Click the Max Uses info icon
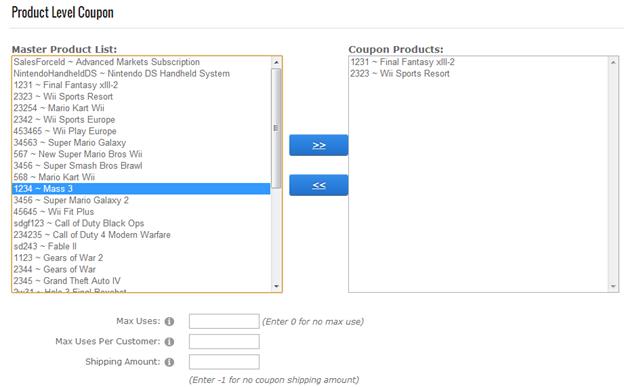 click(169, 321)
